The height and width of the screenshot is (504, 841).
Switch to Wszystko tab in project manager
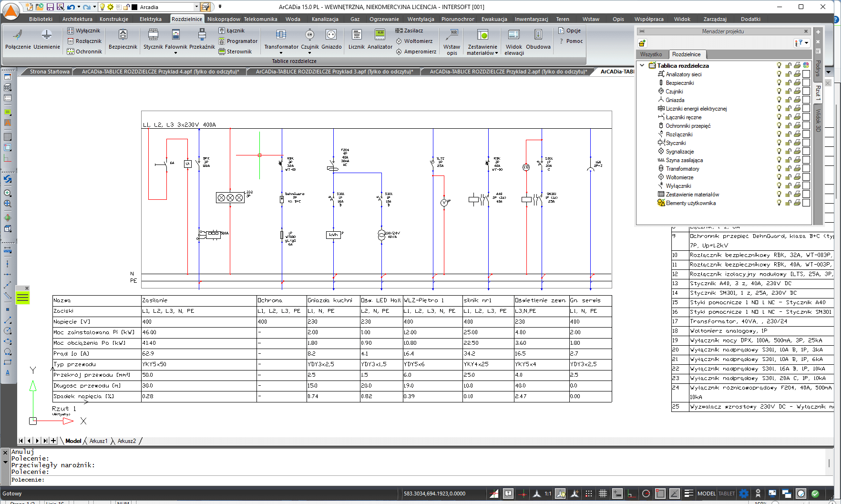tap(651, 54)
